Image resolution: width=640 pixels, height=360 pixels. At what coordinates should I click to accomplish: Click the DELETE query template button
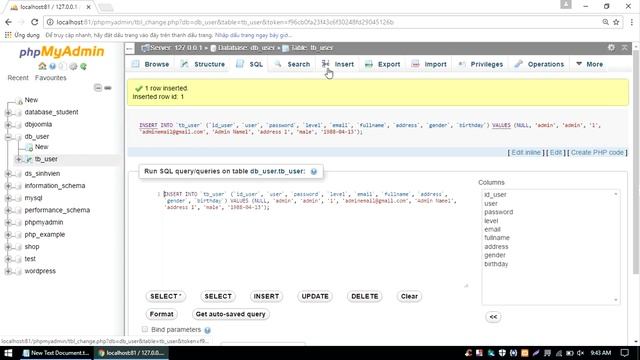pyautogui.click(x=364, y=296)
